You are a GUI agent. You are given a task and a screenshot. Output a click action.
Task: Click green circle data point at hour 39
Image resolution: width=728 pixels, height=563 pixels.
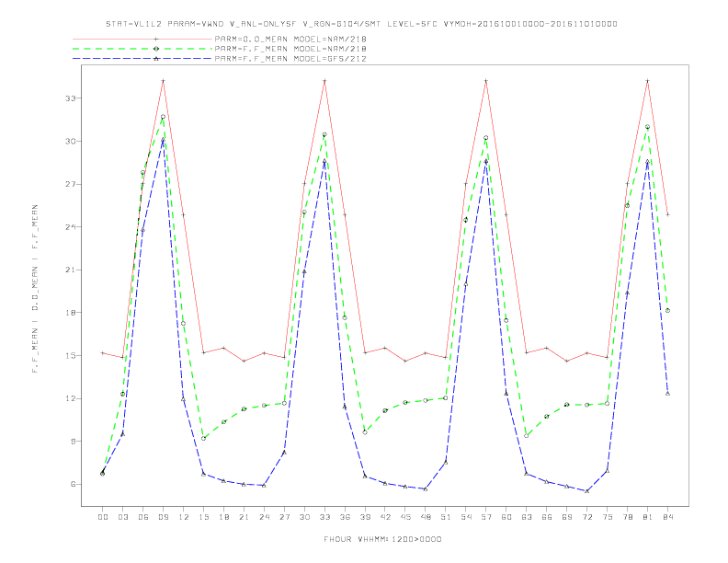365,432
